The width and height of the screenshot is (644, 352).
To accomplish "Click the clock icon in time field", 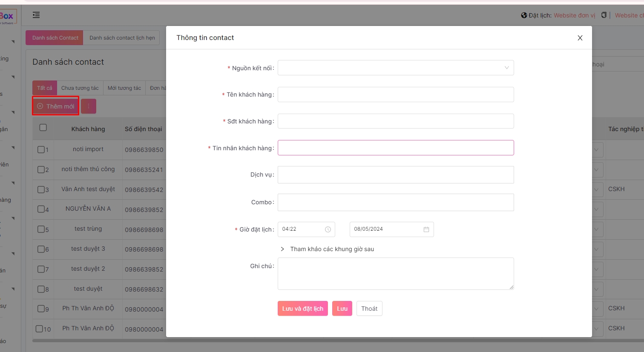I will (328, 229).
